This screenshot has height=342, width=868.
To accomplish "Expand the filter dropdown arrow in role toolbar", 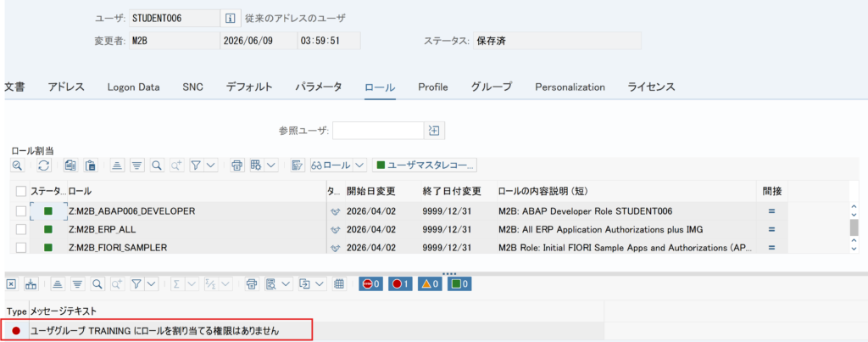I will tap(211, 165).
